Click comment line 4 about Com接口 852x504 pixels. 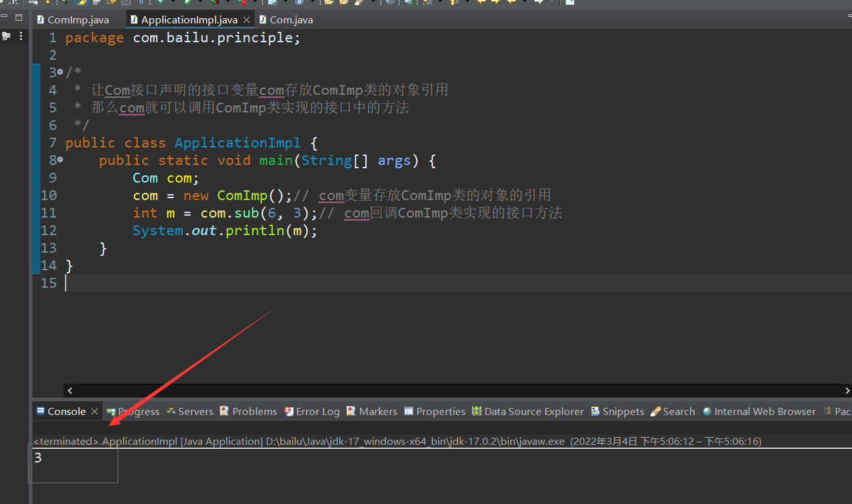point(261,90)
